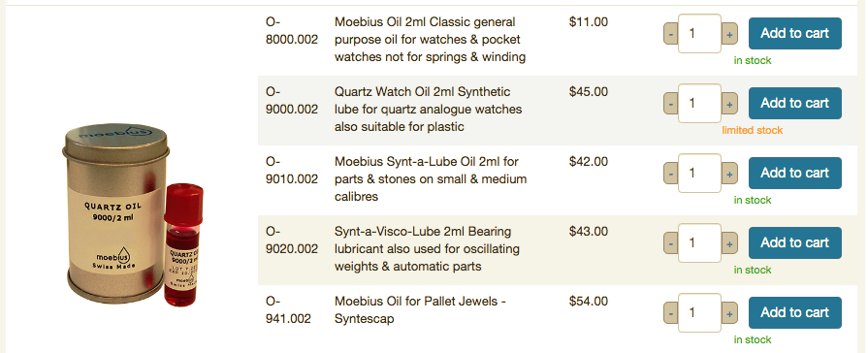Viewport: 868px width, 353px height.
Task: Click the Moebius Synt-a-Lube Oil description
Action: tap(431, 178)
